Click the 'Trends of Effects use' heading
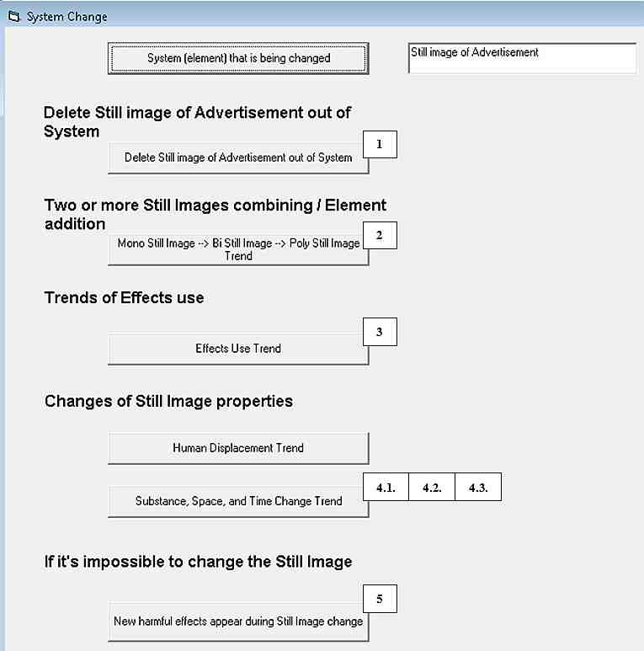Screen dimensions: 644x651 coord(124,297)
